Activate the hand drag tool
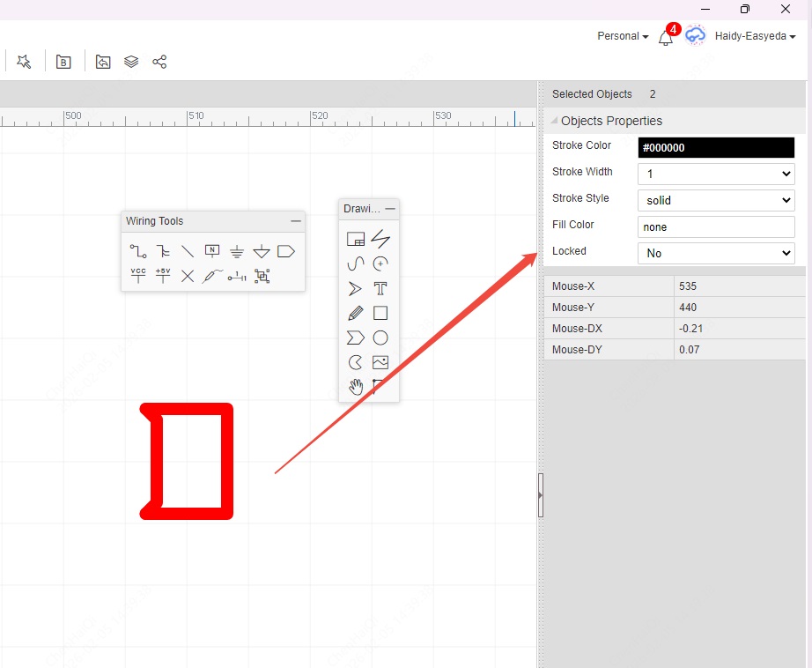Screen dimensions: 812x668 coord(356,387)
